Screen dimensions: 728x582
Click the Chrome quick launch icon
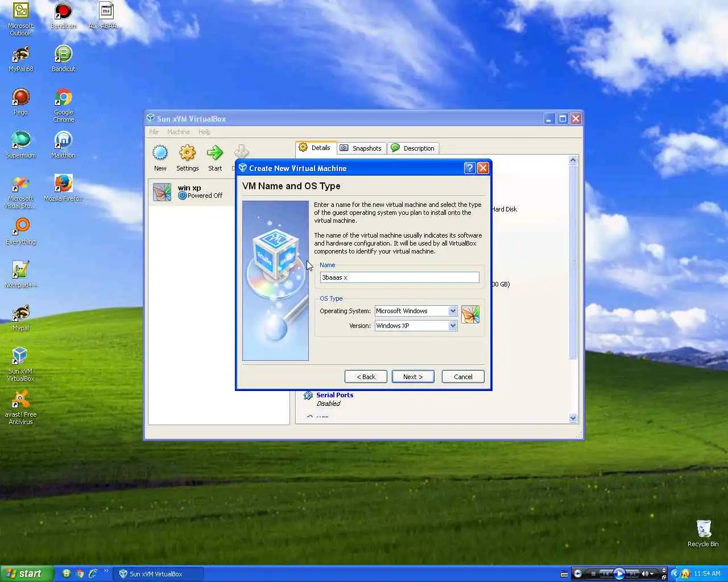80,573
